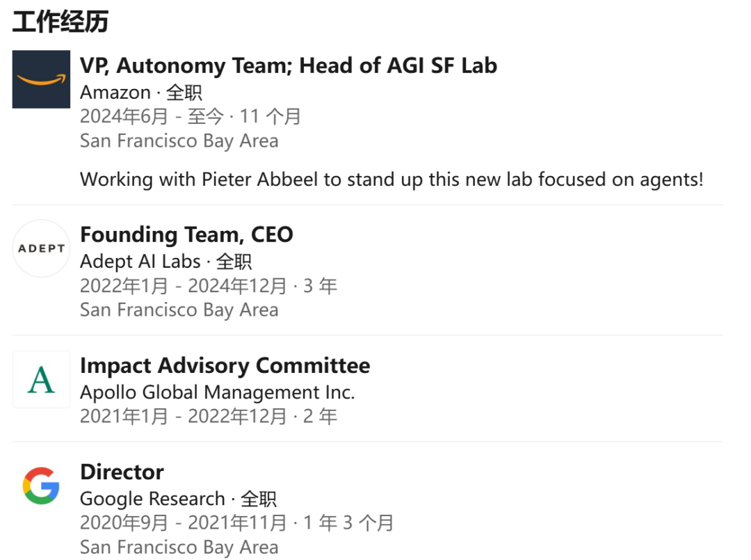The height and width of the screenshot is (560, 751).
Task: Click the Pieter Abbeel description text
Action: [x=391, y=179]
